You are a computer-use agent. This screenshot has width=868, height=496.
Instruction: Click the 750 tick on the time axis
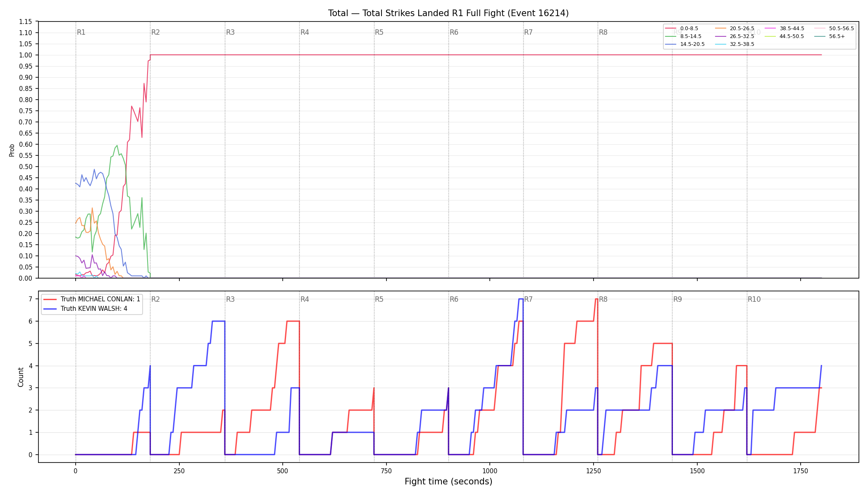click(386, 471)
